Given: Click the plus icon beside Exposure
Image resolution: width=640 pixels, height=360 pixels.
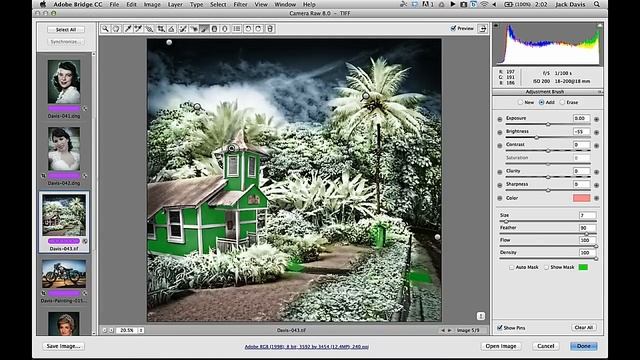Looking at the screenshot, I should tap(596, 119).
